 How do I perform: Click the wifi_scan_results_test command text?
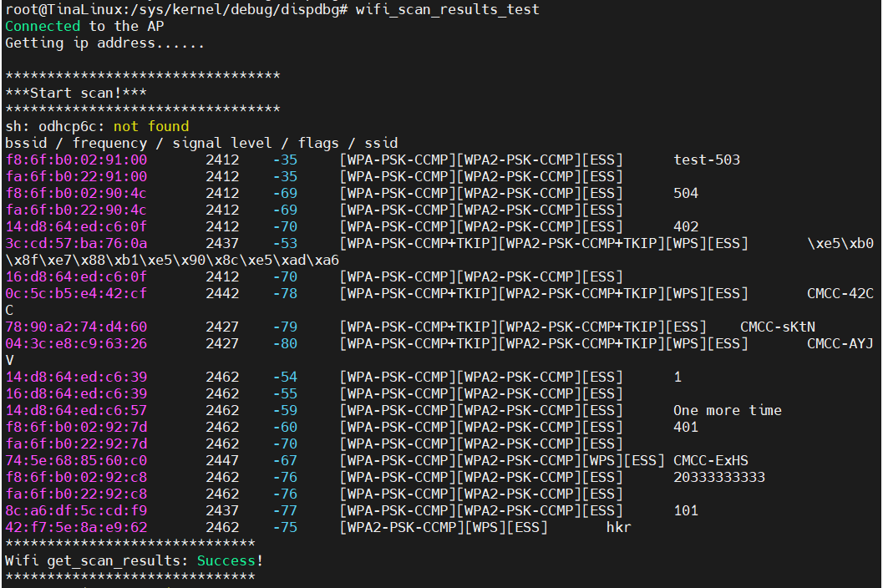click(447, 9)
